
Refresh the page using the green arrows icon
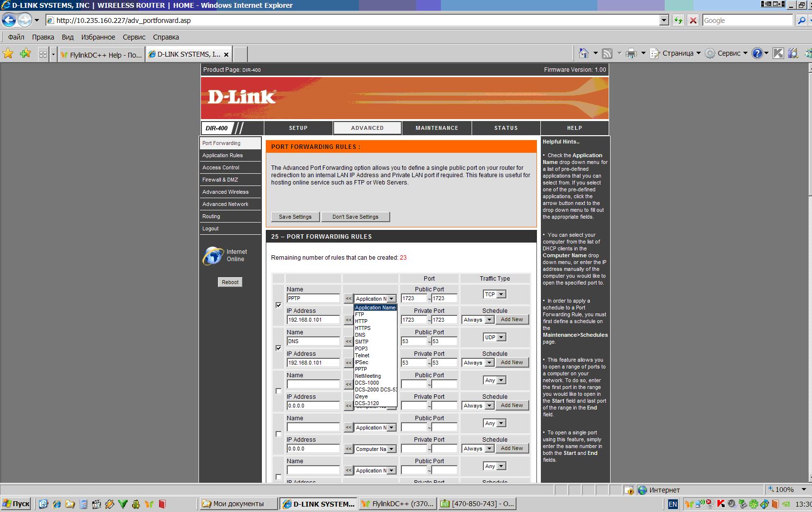678,20
